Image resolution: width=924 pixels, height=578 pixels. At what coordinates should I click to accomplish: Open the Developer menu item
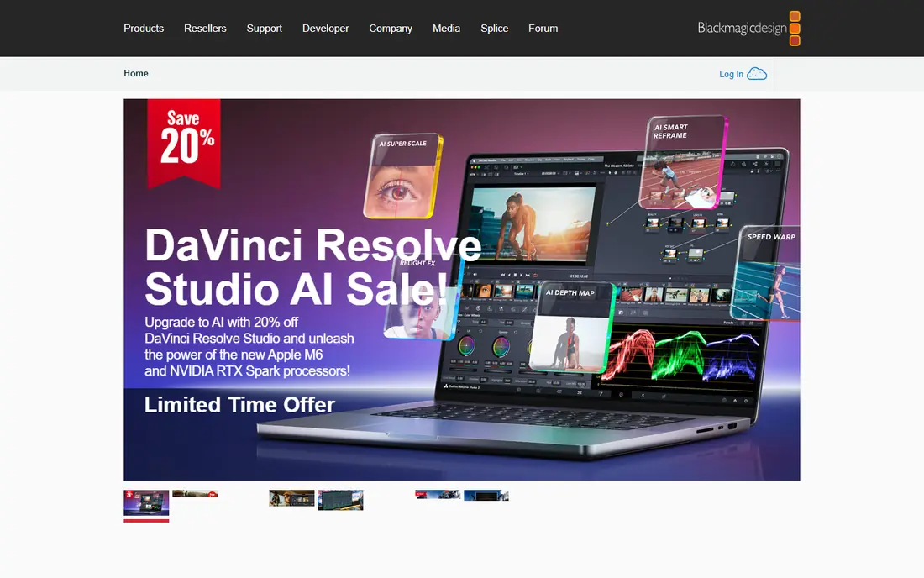(325, 29)
